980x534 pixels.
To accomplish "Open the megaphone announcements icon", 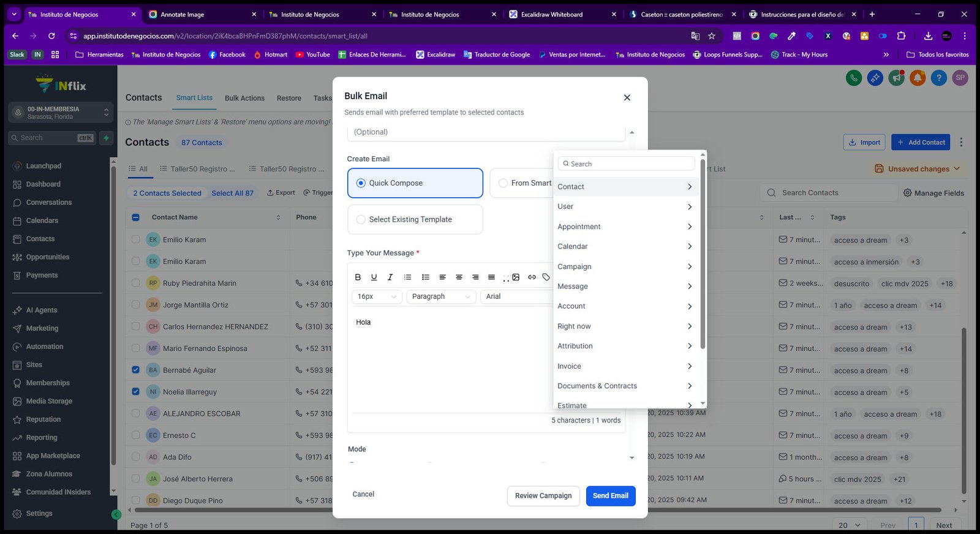I will pos(897,78).
